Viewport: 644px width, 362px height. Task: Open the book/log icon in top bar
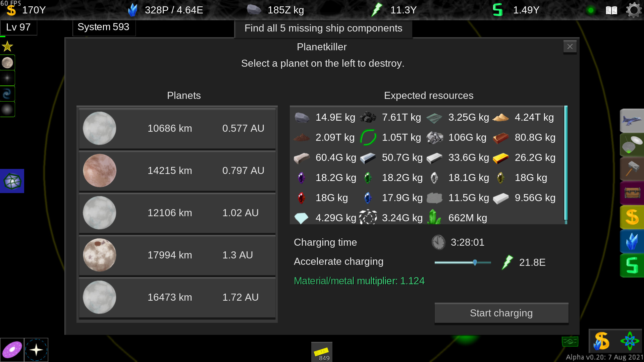(x=611, y=10)
